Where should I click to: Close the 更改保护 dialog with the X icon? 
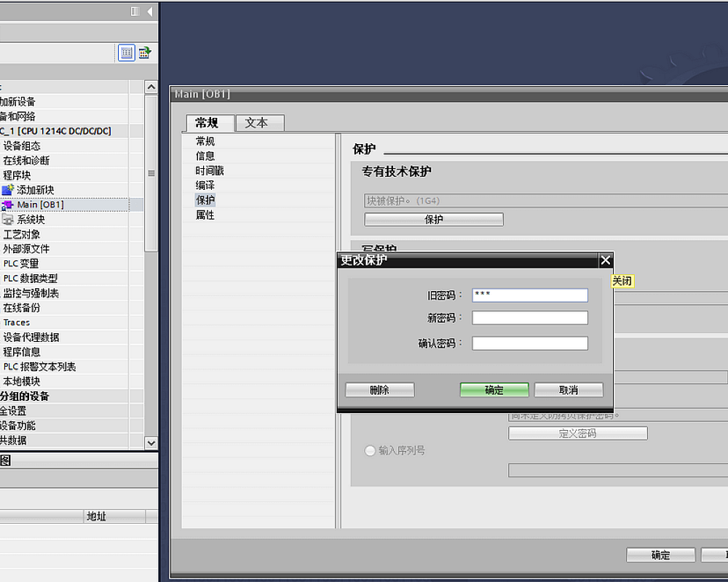click(605, 260)
